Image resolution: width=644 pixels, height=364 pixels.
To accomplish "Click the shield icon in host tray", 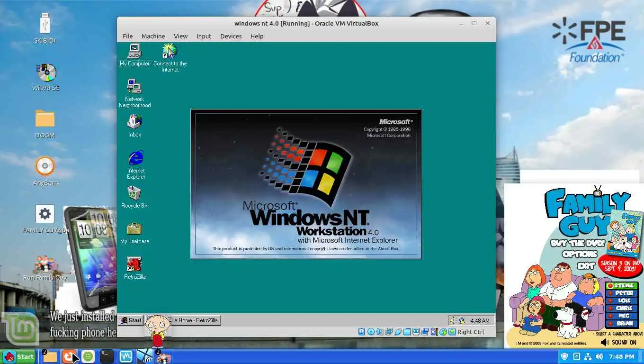I will point(564,356).
